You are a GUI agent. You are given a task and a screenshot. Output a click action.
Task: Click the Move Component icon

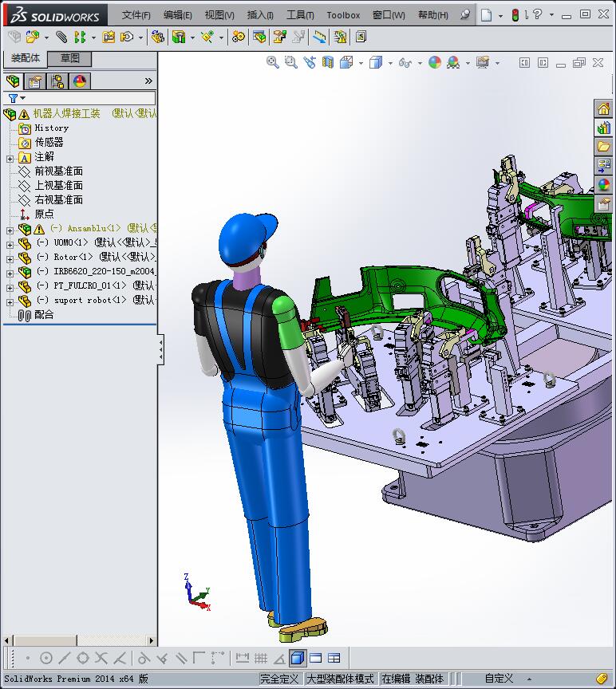click(x=127, y=37)
